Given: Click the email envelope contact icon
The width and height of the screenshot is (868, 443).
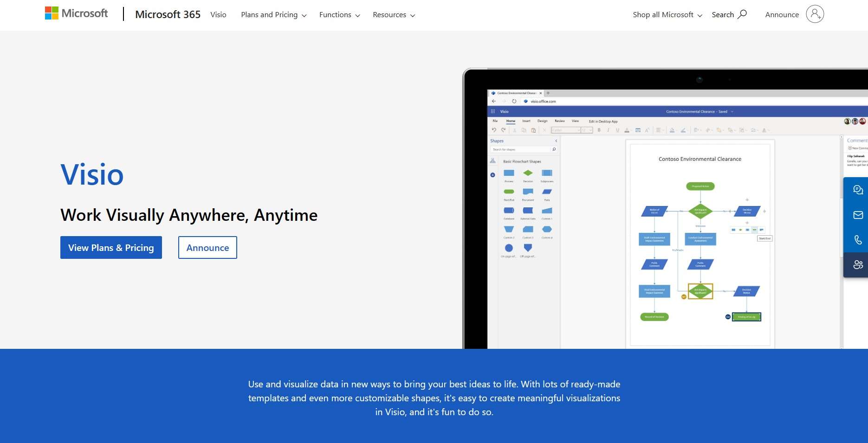Looking at the screenshot, I should tap(858, 215).
